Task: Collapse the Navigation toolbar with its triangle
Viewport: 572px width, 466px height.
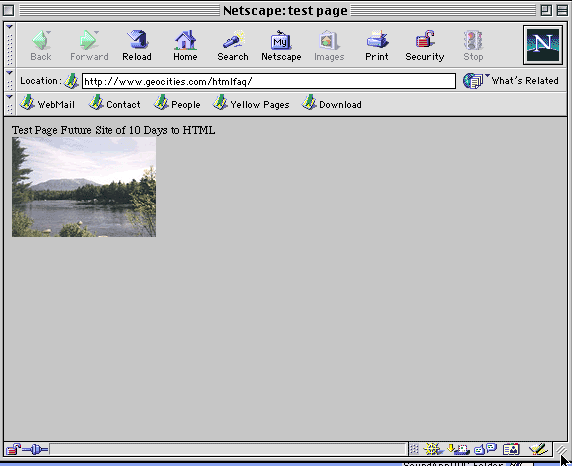Action: pyautogui.click(x=9, y=27)
